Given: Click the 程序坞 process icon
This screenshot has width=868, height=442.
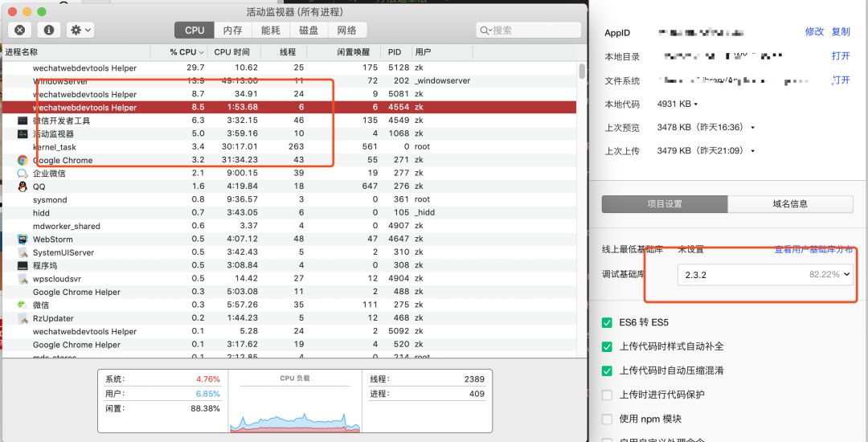Looking at the screenshot, I should [23, 265].
